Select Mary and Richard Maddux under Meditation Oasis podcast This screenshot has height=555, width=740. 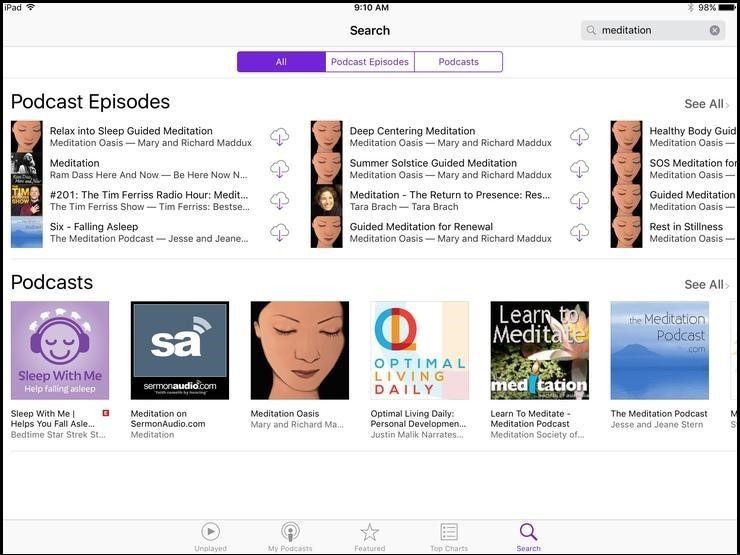pyautogui.click(x=297, y=425)
